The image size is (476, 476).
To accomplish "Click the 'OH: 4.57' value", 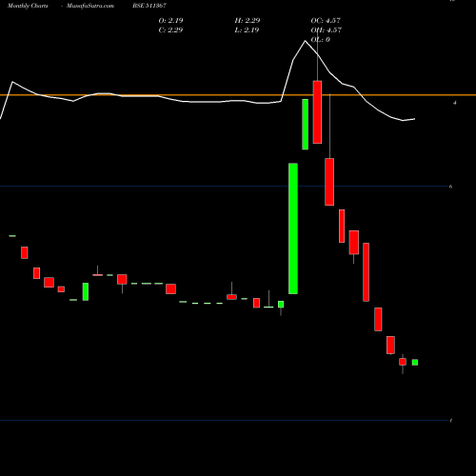I will coord(327,30).
